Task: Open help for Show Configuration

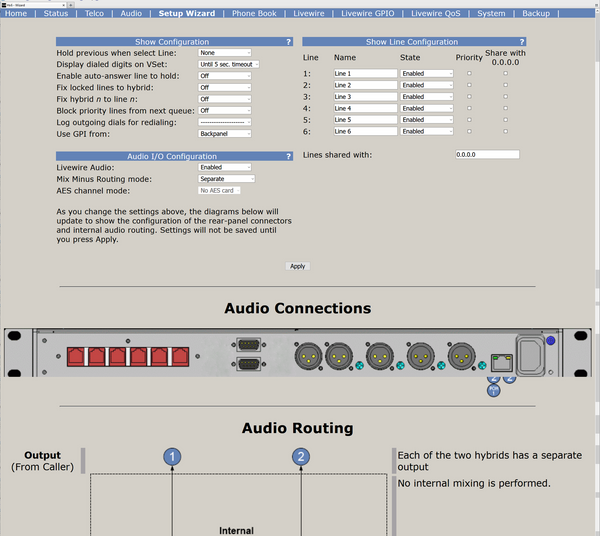Action: pos(289,42)
